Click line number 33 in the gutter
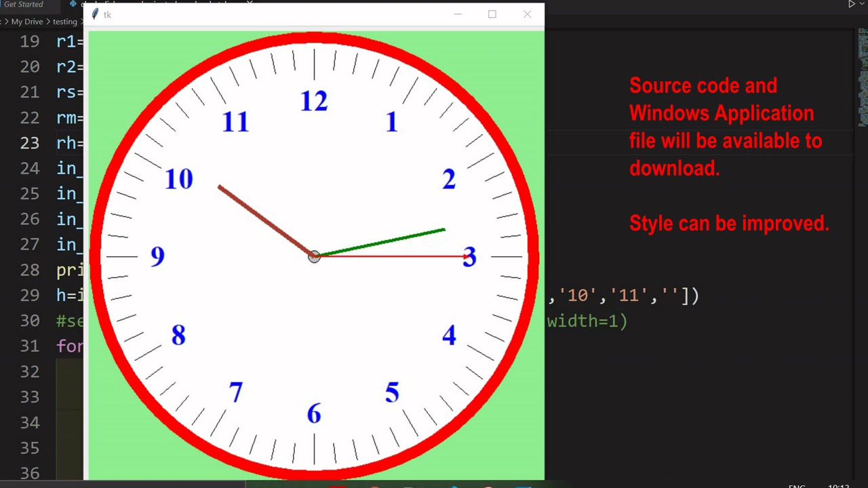 click(x=29, y=397)
